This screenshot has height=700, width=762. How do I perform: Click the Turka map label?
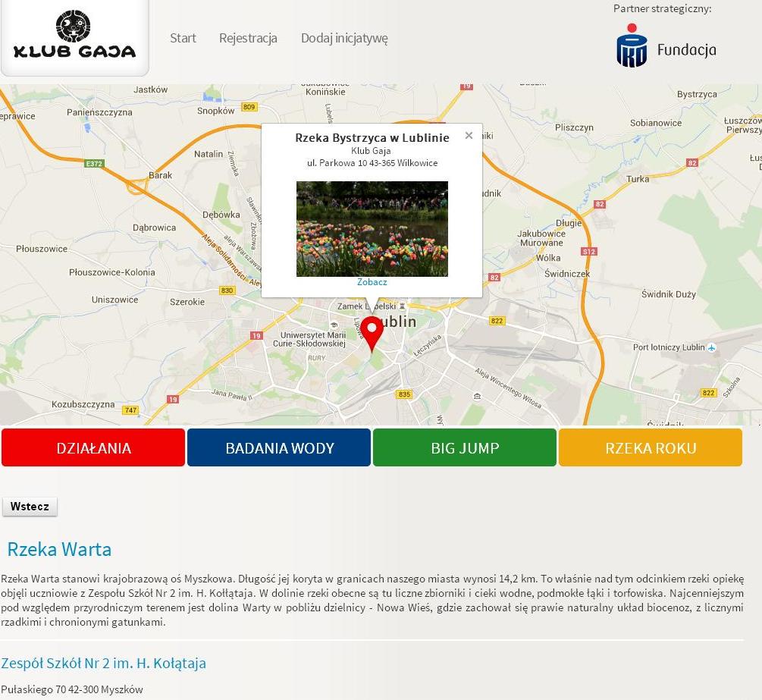pyautogui.click(x=638, y=179)
